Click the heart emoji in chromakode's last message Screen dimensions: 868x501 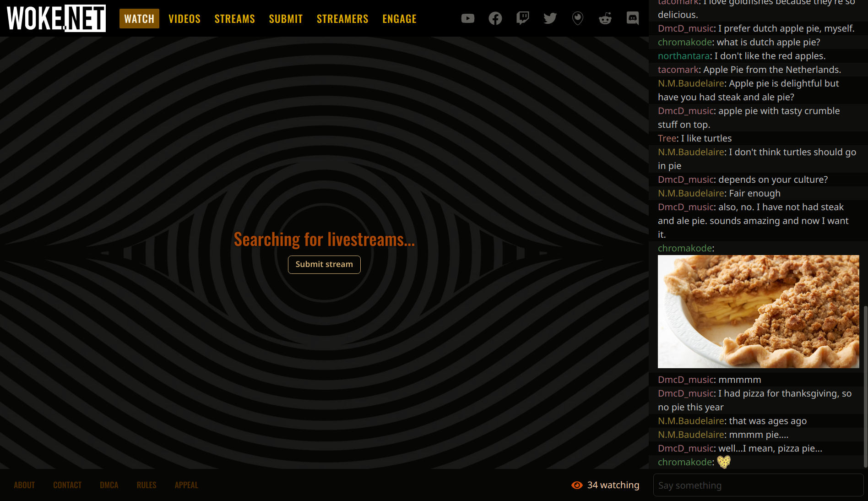click(724, 462)
